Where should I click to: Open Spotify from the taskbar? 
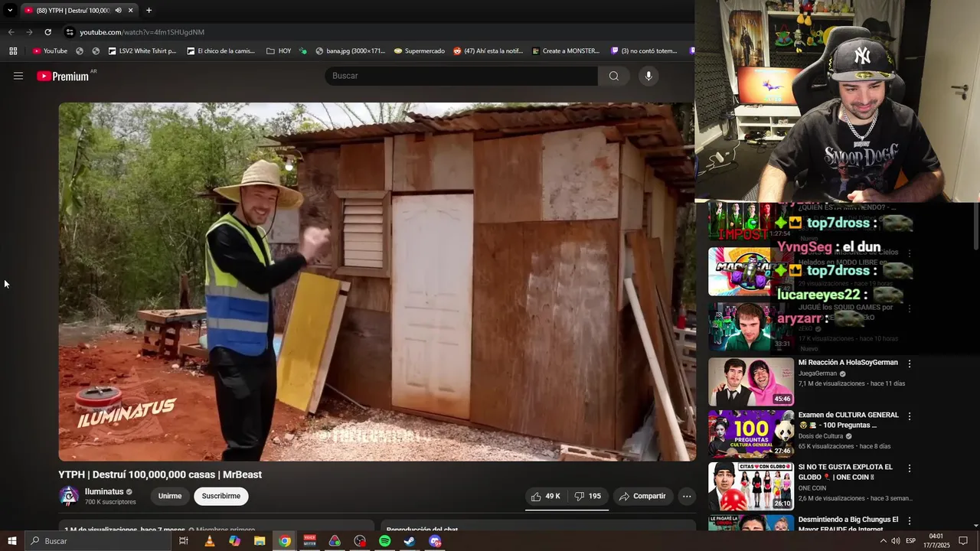tap(384, 541)
